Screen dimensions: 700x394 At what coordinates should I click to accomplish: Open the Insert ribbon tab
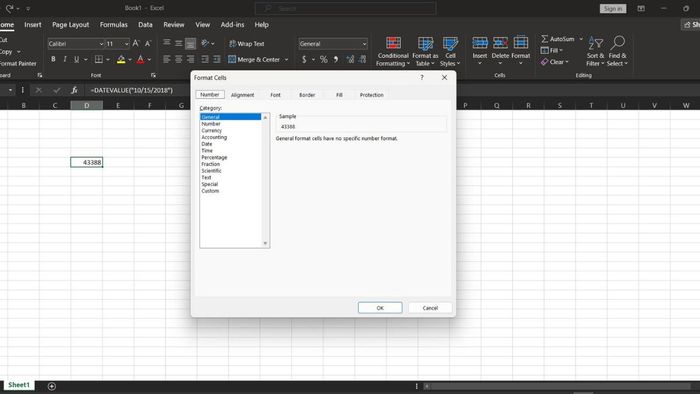coord(33,25)
